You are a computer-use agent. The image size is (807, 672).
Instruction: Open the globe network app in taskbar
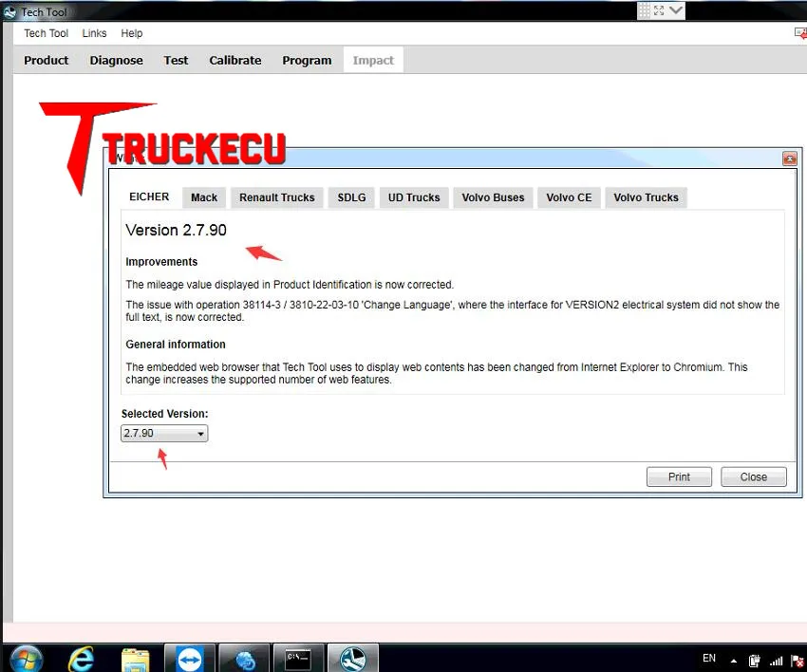coord(244,659)
